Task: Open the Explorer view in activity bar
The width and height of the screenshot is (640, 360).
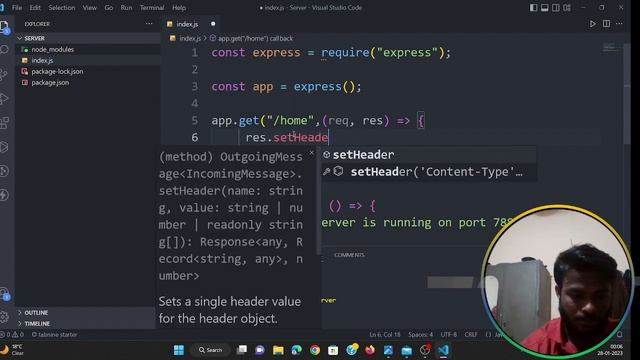Action: coord(4,27)
